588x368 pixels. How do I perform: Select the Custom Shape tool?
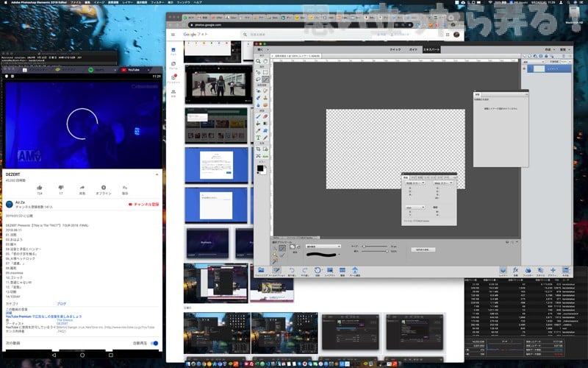pyautogui.click(x=265, y=130)
